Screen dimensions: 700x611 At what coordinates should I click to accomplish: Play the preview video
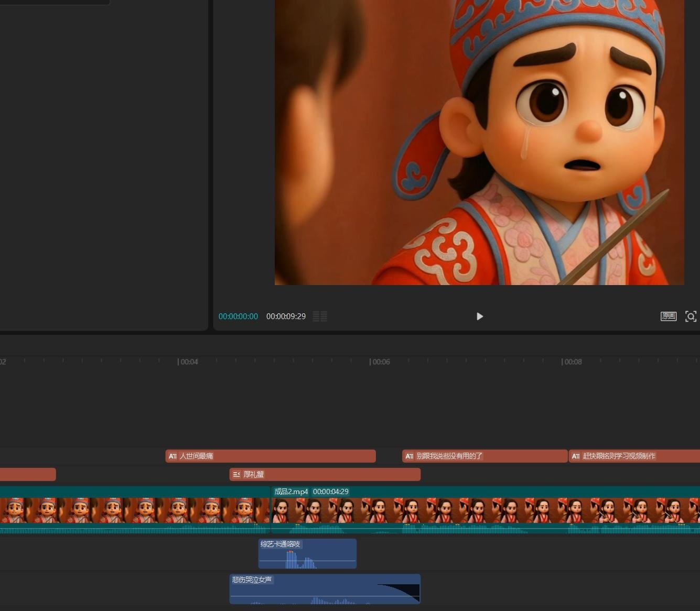click(x=479, y=317)
